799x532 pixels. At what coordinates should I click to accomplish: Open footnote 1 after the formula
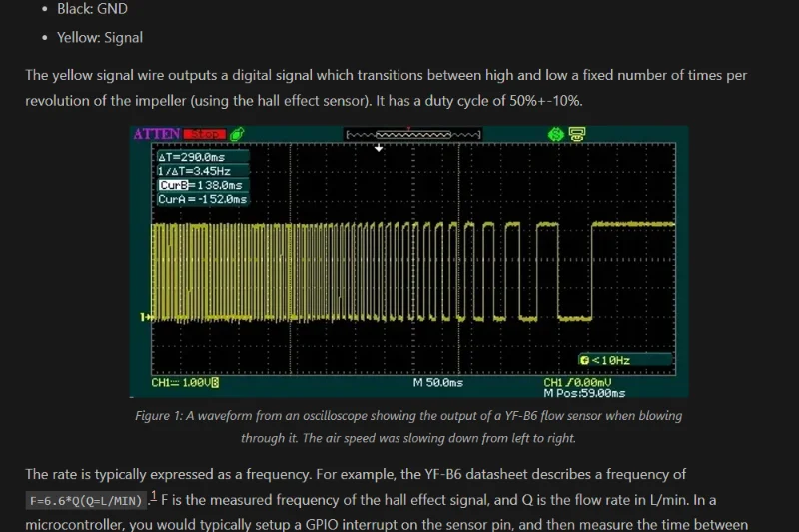(154, 496)
